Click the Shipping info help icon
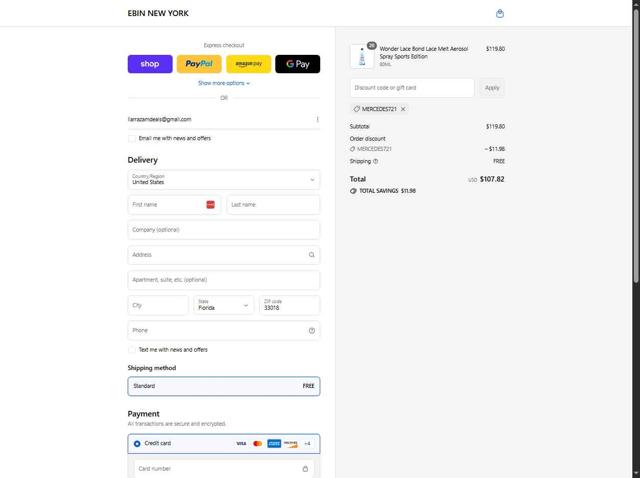Screen dimensions: 640x478 tap(376, 161)
